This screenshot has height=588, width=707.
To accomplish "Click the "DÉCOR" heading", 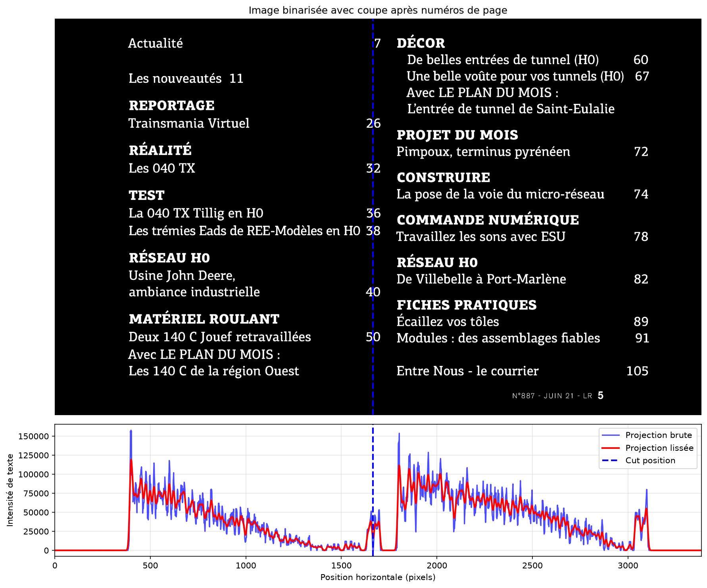I will (421, 42).
